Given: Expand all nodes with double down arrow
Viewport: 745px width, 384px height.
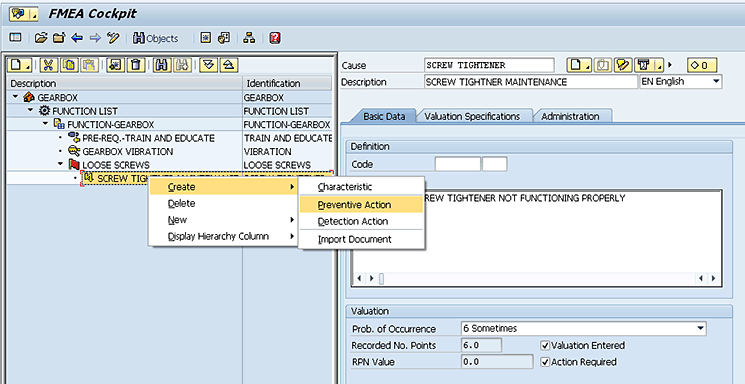Looking at the screenshot, I should [208, 65].
